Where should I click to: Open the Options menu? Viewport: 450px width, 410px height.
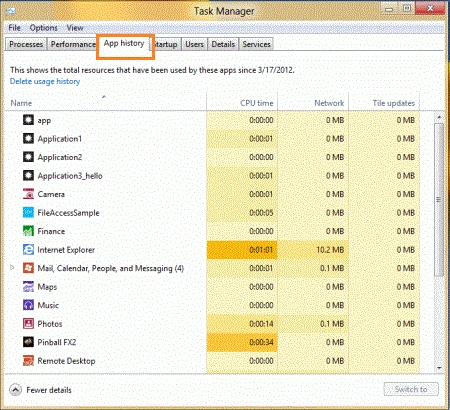point(44,28)
